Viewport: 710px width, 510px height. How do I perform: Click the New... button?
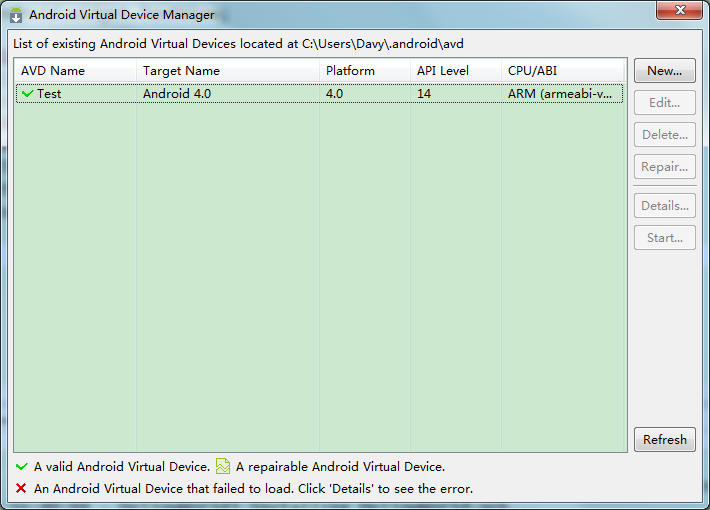tap(664, 71)
